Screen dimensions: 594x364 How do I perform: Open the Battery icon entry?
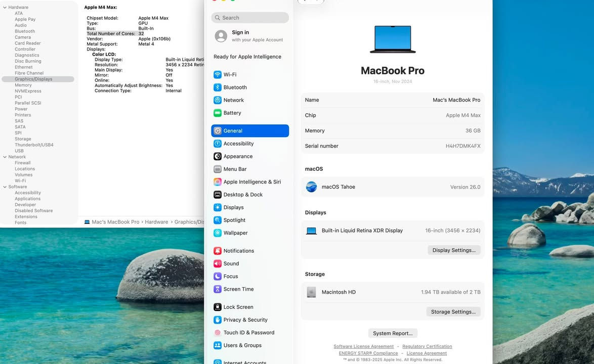click(x=218, y=113)
